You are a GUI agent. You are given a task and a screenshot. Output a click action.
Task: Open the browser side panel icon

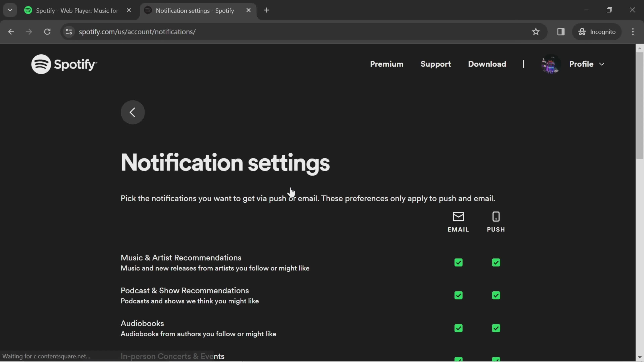pos(561,32)
